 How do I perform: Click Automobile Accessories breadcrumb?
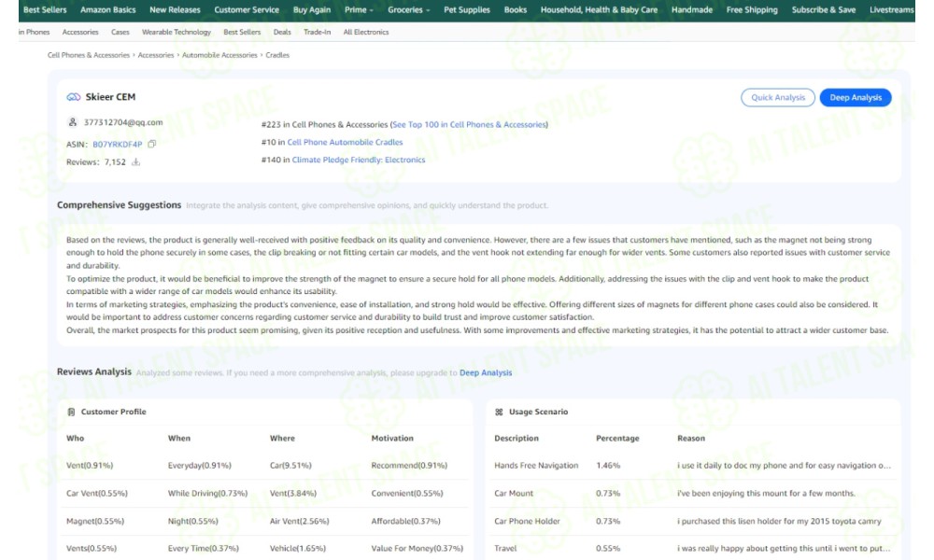[219, 55]
